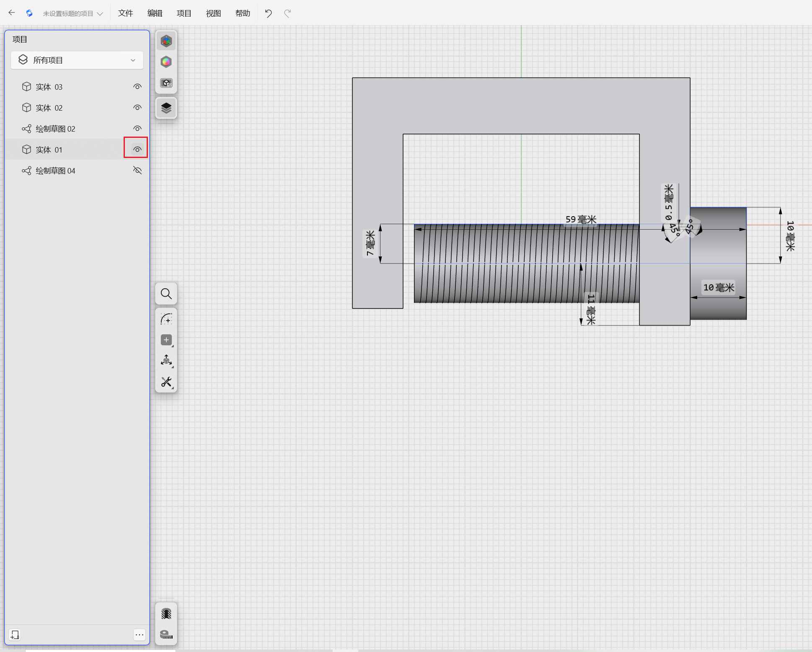Image resolution: width=812 pixels, height=652 pixels.
Task: Click the colored cube view icon
Action: tap(166, 41)
